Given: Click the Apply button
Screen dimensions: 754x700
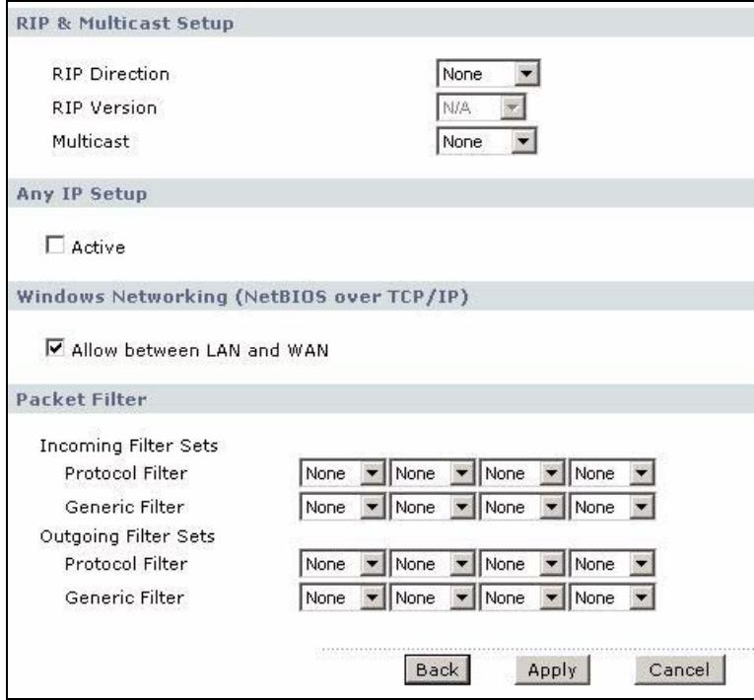Looking at the screenshot, I should click(x=552, y=669).
